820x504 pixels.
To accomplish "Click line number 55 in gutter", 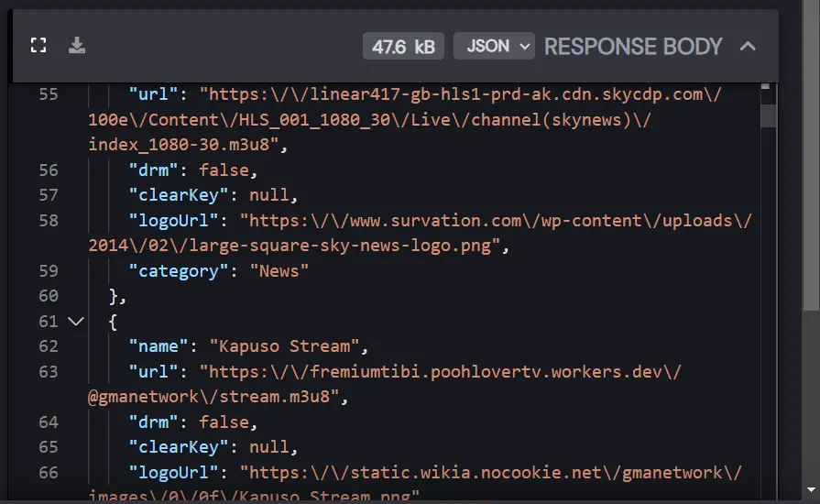I will [49, 94].
